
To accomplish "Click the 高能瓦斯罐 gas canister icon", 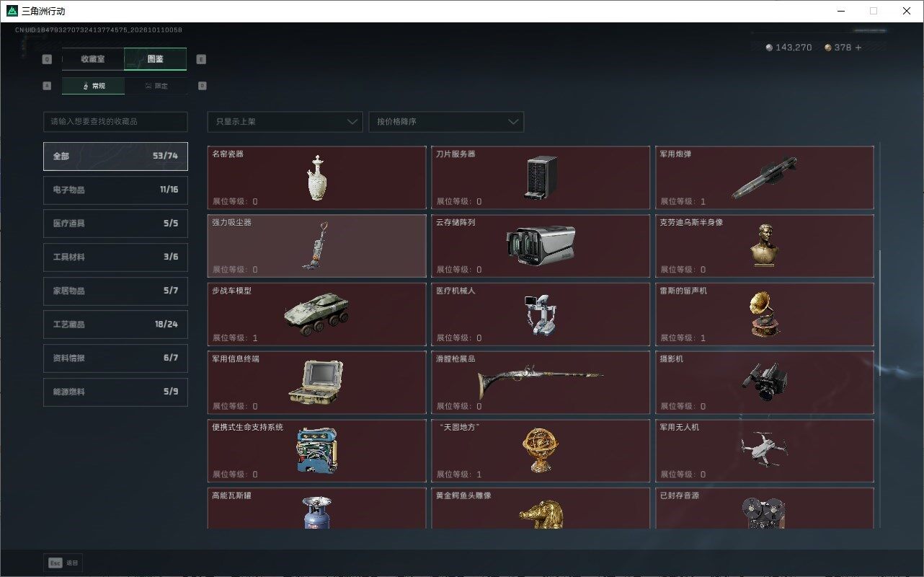I will point(316,512).
